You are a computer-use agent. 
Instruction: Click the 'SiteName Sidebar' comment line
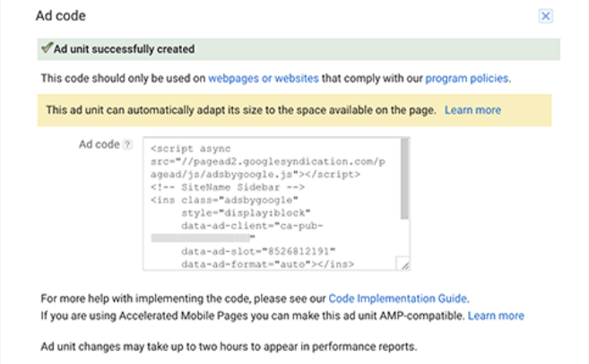coord(228,187)
